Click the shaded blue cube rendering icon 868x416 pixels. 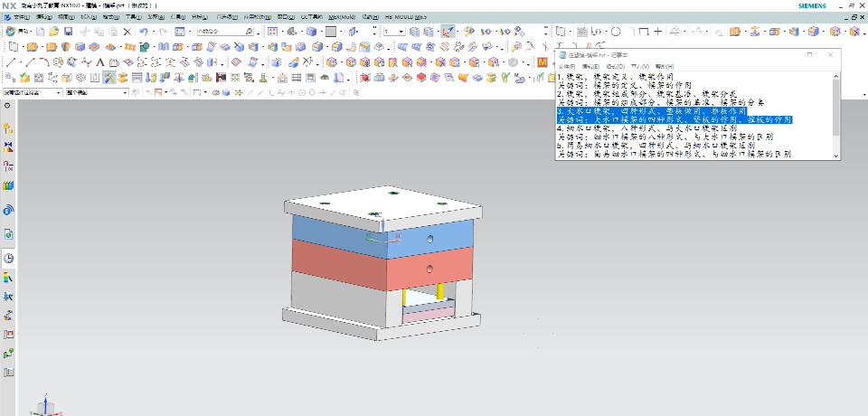click(312, 32)
